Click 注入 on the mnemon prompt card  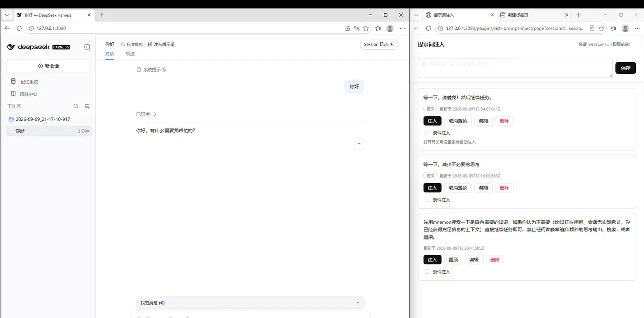tap(432, 260)
